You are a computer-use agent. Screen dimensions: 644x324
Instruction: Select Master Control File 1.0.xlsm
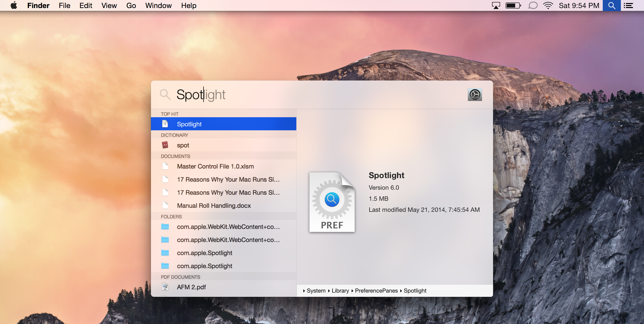tap(224, 166)
